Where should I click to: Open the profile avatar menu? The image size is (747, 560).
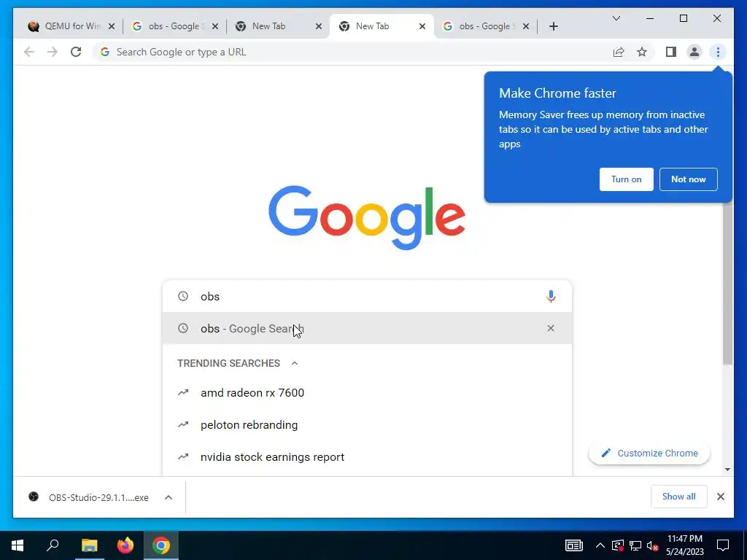(x=694, y=52)
